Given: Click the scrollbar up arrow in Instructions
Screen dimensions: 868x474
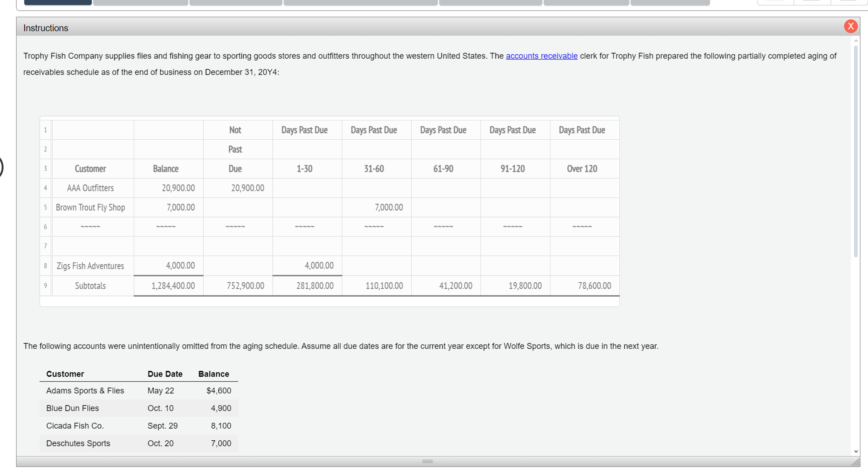Looking at the screenshot, I should 855,41.
